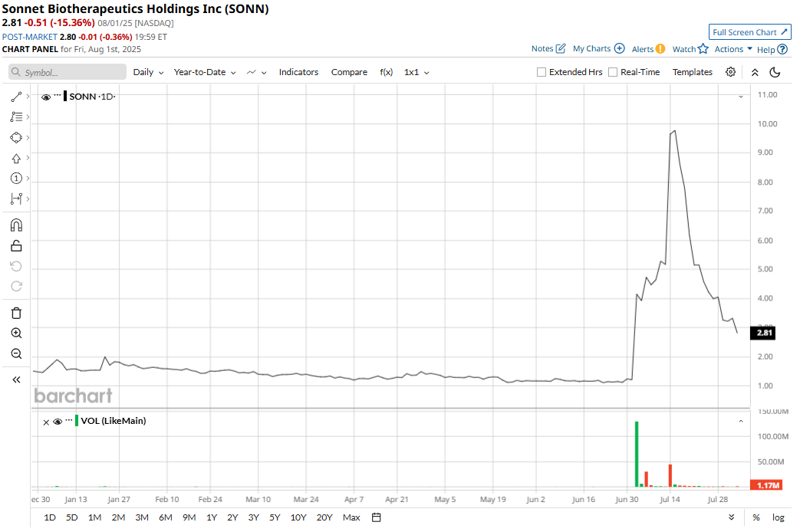Remove the VOL (LikeMain) indicator
The height and width of the screenshot is (532, 800).
pos(46,422)
